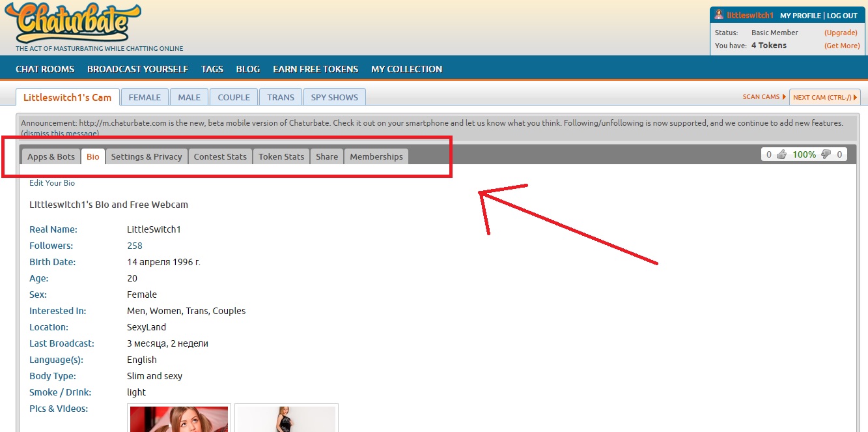The width and height of the screenshot is (868, 432).
Task: Click the Last Broadcast label
Action: coord(62,343)
